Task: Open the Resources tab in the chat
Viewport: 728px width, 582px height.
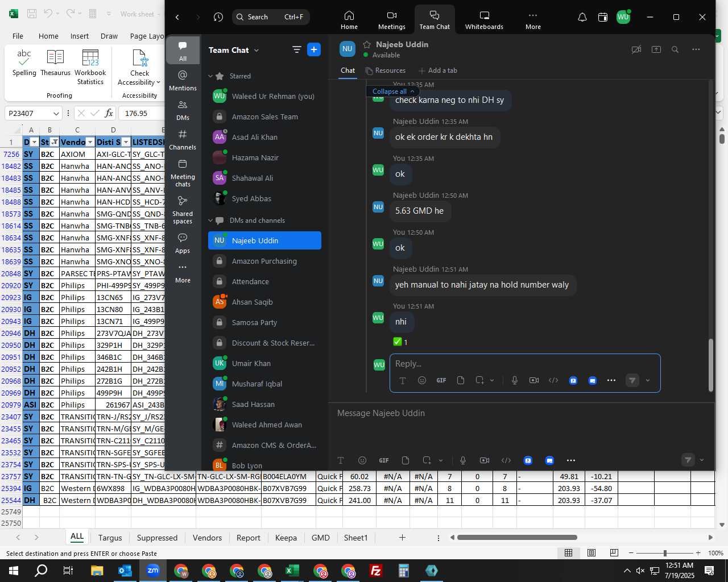Action: (385, 70)
